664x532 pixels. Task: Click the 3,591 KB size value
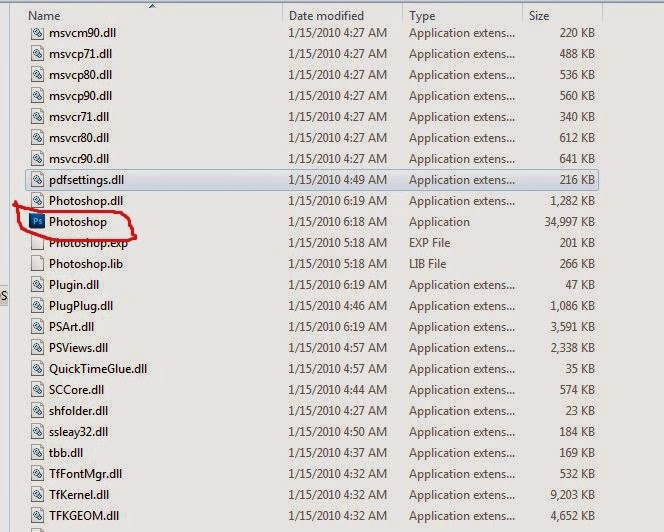click(572, 327)
